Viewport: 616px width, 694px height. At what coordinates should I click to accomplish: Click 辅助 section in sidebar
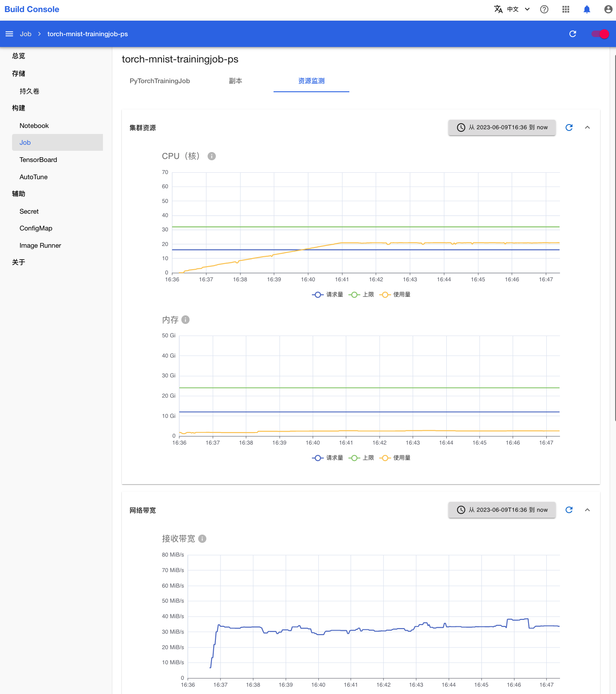(19, 194)
